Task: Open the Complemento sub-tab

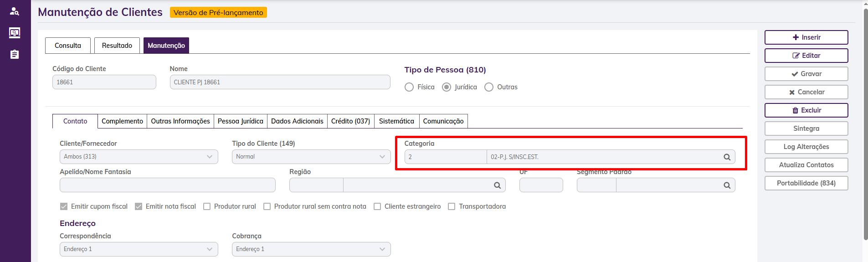Action: 122,121
